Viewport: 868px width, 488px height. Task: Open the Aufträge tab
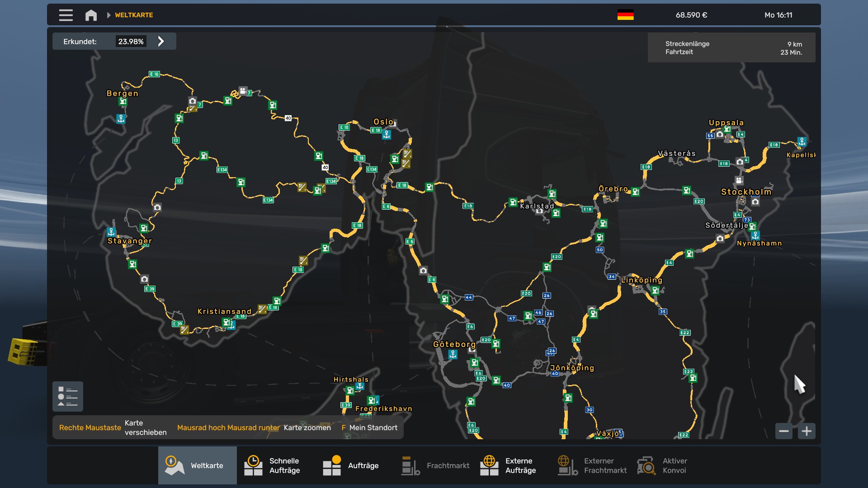click(351, 465)
